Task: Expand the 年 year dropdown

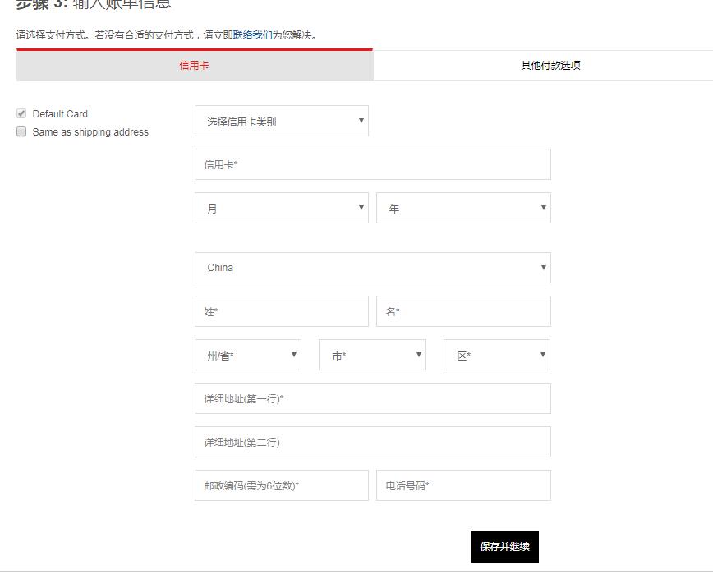Action: (x=462, y=208)
